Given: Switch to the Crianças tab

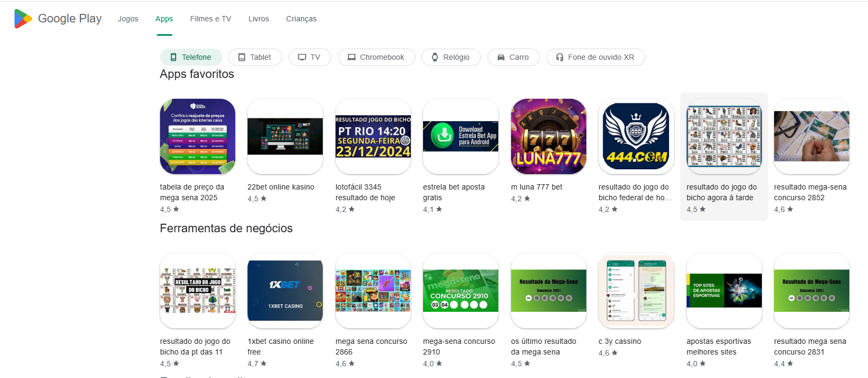Looking at the screenshot, I should click(x=301, y=19).
